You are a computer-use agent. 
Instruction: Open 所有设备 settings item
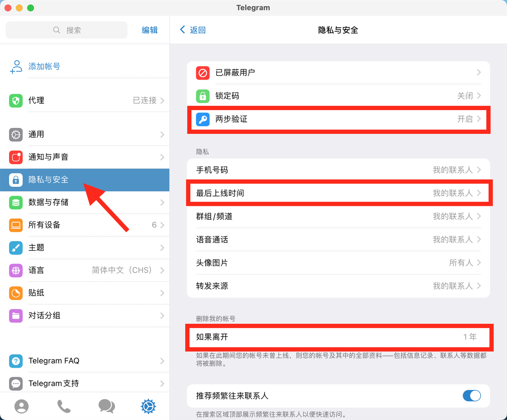coord(85,225)
